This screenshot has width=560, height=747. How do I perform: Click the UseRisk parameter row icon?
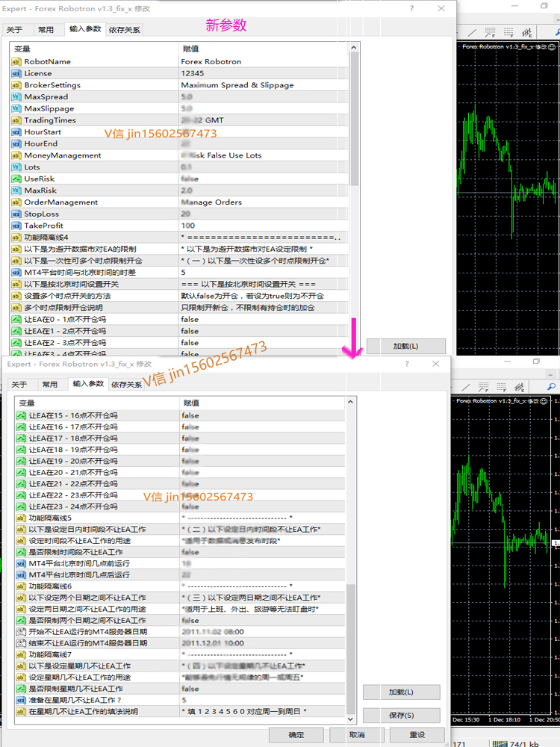click(16, 179)
